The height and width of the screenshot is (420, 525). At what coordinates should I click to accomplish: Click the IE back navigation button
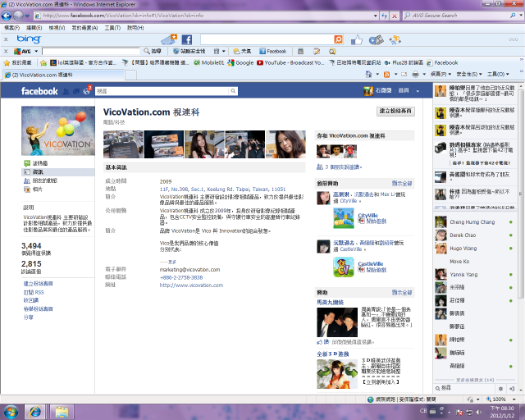point(7,16)
